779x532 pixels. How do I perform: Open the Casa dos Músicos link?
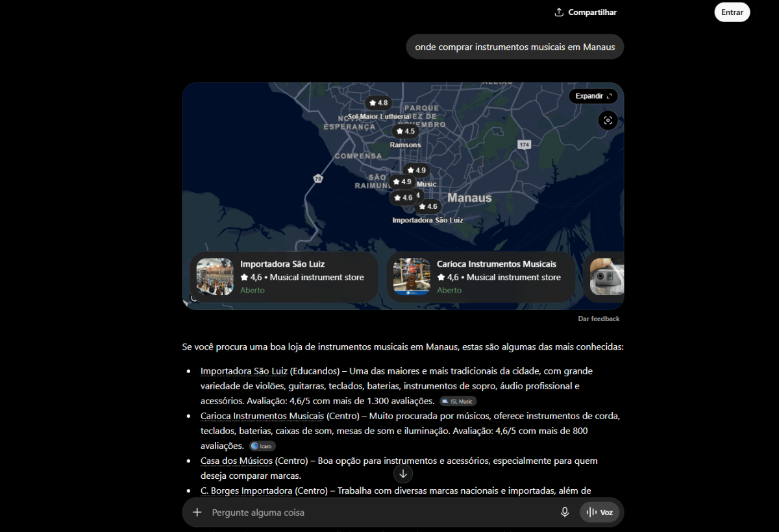[x=236, y=461]
